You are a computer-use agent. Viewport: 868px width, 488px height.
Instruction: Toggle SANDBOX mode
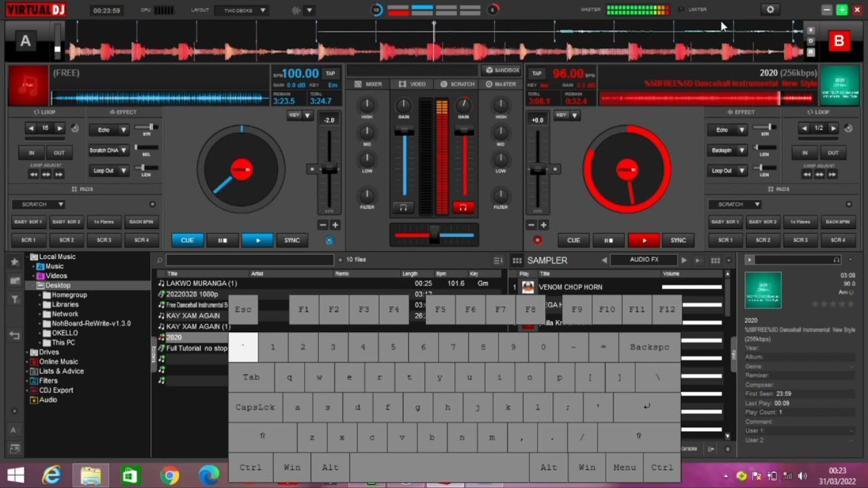[x=502, y=70]
